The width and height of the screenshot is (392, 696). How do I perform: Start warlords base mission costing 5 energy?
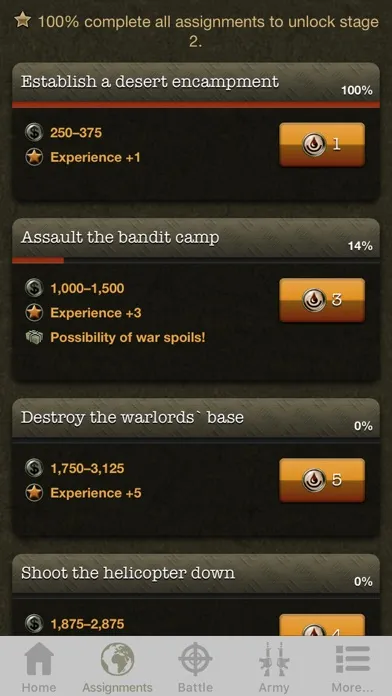[322, 480]
